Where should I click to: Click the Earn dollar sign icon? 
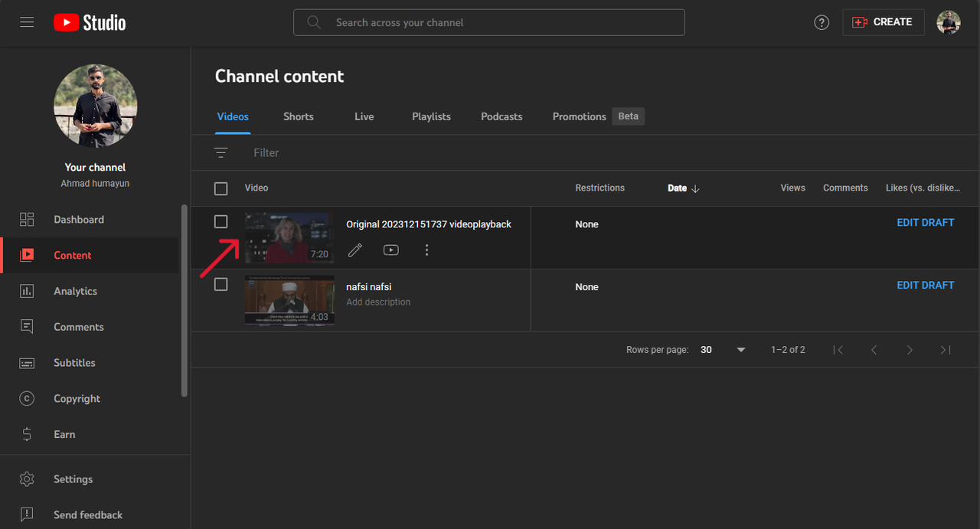pos(27,434)
